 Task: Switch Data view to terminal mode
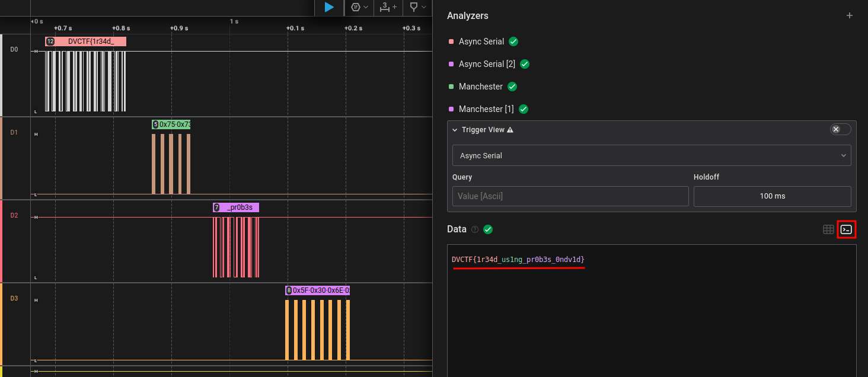click(x=847, y=229)
